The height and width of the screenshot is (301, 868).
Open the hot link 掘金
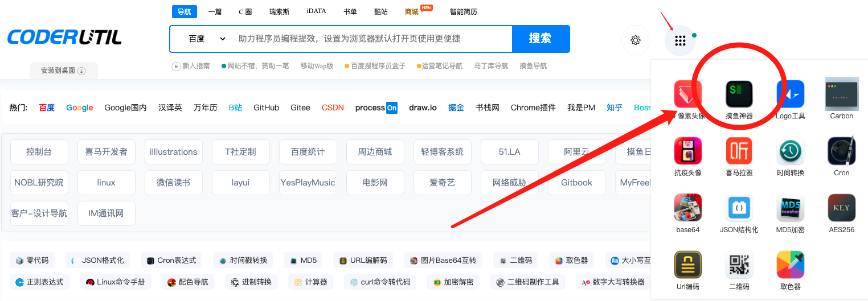pos(456,108)
